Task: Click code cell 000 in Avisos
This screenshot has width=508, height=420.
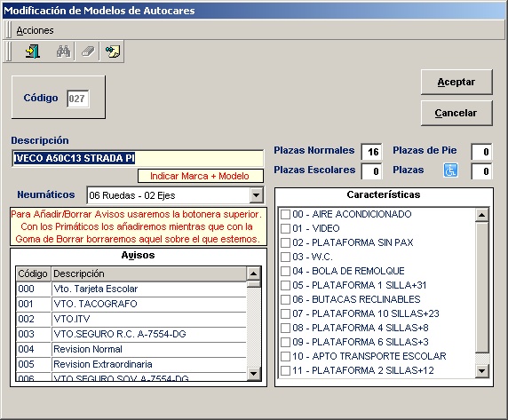Action: point(34,289)
